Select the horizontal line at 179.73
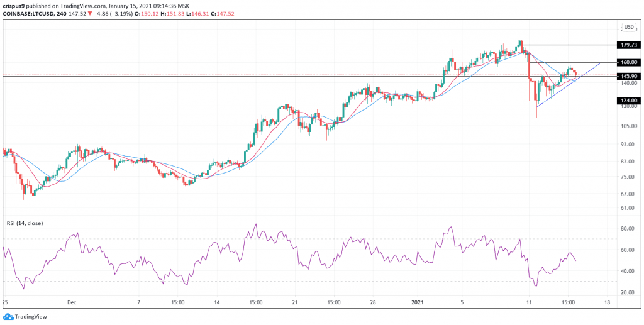This screenshot has height=325, width=644. pyautogui.click(x=566, y=45)
